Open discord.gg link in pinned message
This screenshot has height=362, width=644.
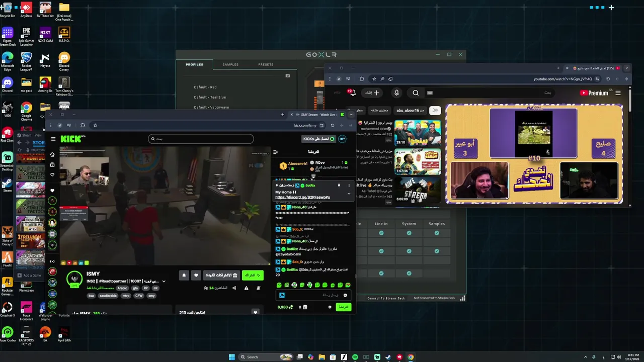tap(302, 198)
